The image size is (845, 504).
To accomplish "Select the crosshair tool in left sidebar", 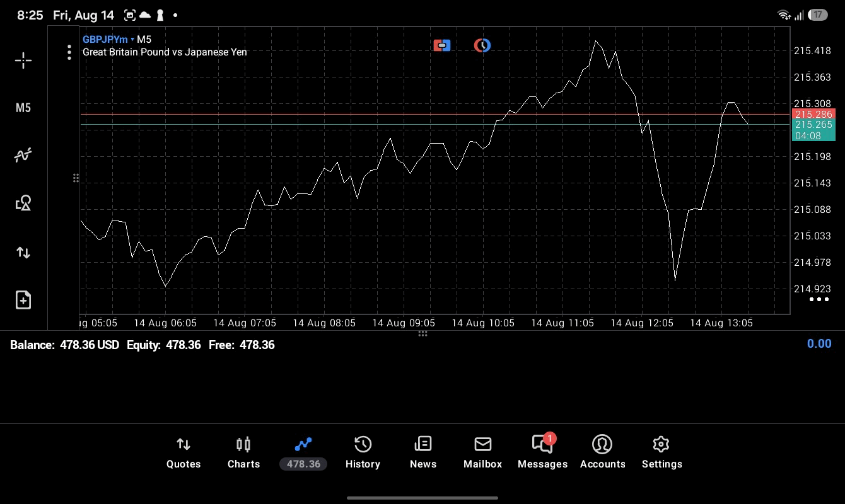I will tap(23, 60).
